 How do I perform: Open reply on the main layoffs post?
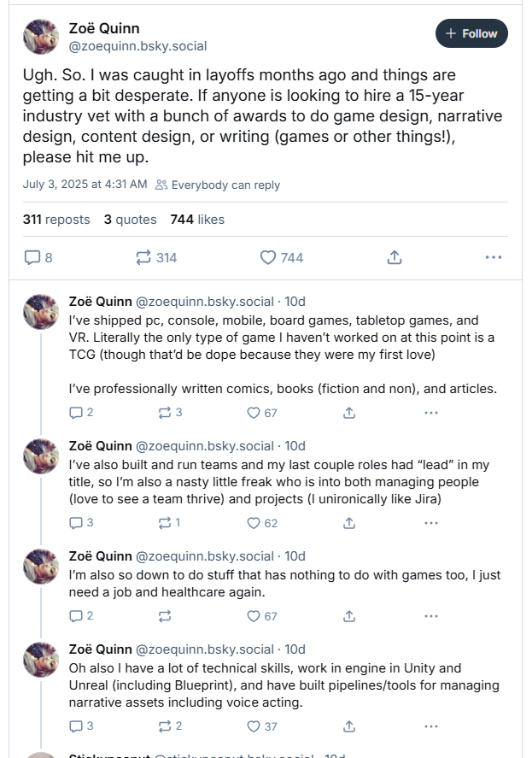(x=38, y=257)
